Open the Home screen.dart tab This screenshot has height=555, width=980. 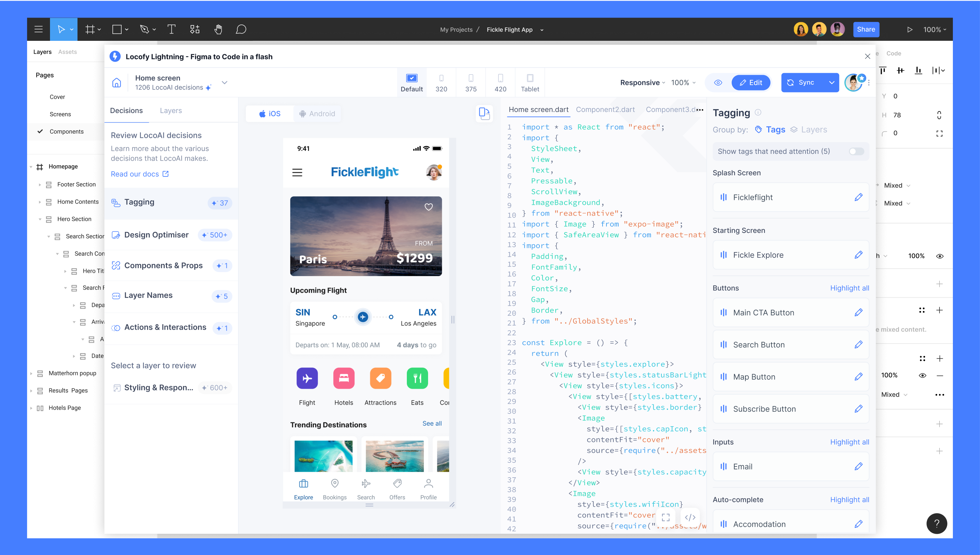click(539, 109)
